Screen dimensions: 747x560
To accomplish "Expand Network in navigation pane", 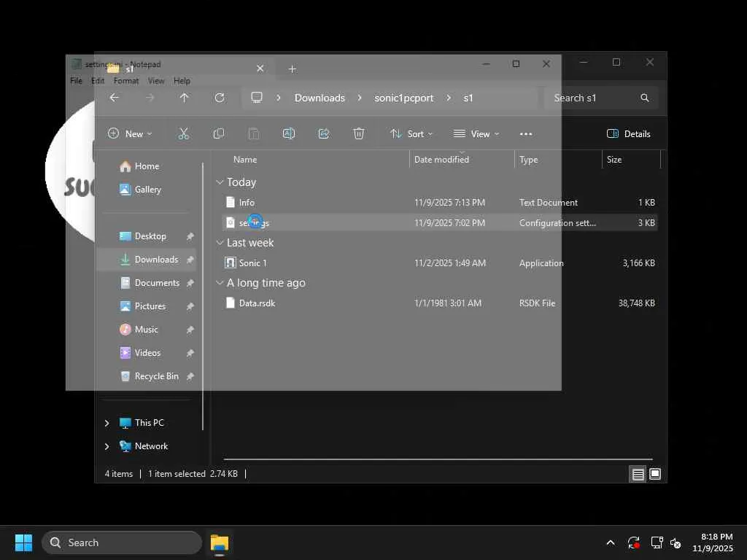I will [107, 446].
